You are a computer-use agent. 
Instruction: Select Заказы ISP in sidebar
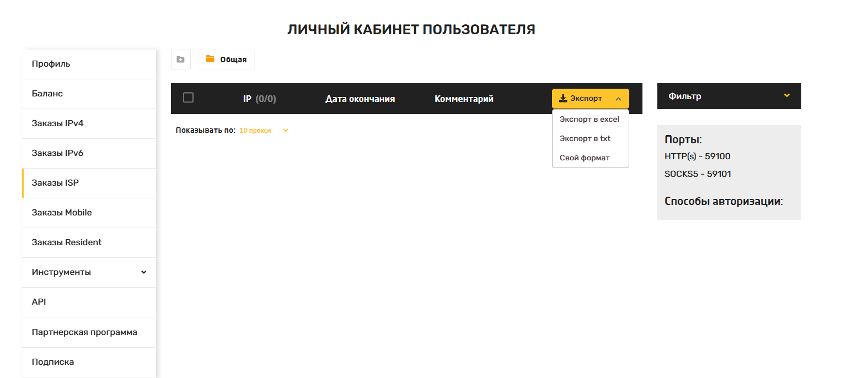click(x=89, y=183)
